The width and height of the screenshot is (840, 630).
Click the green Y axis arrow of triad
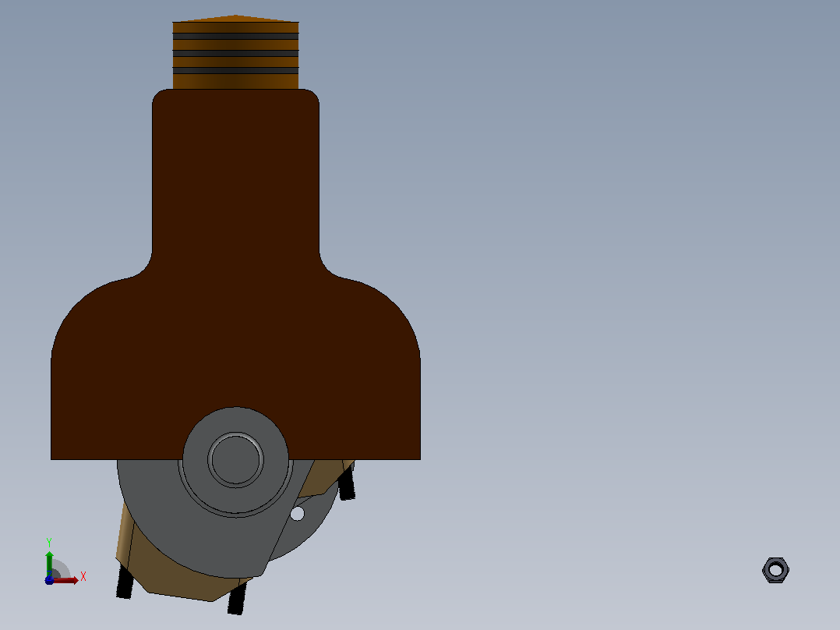point(49,562)
